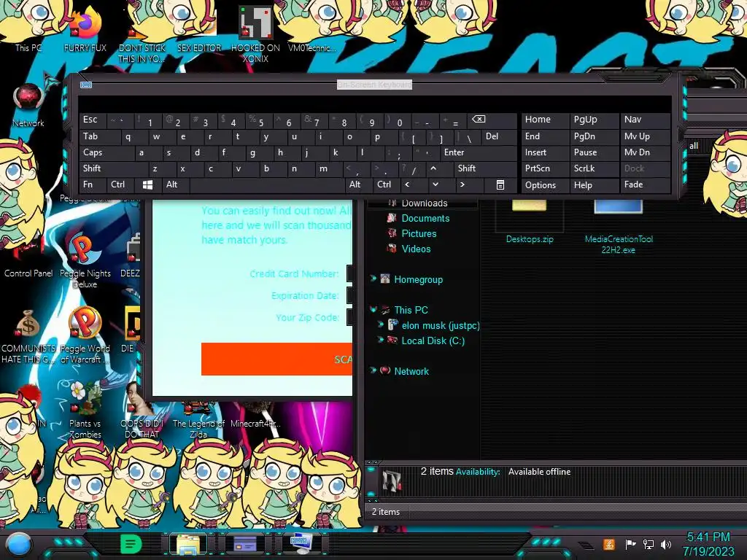
Task: Select Homegroup in the navigation pane
Action: [x=418, y=279]
